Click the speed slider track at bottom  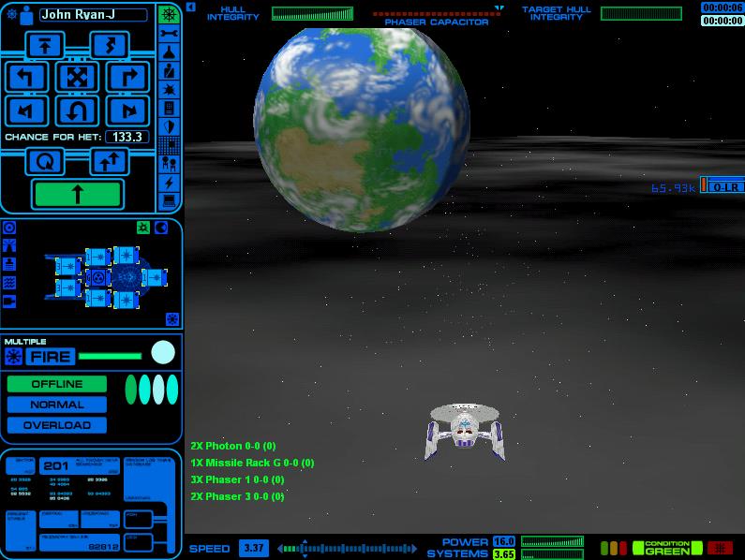point(347,549)
